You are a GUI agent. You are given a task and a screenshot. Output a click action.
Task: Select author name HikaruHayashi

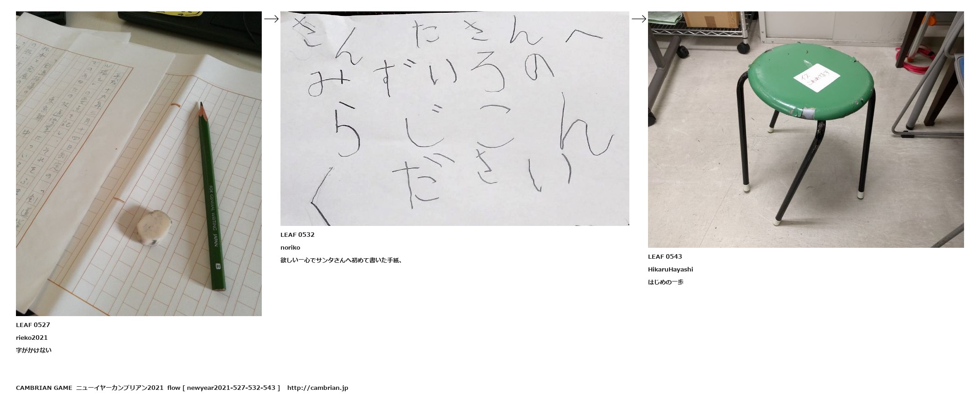coord(670,269)
